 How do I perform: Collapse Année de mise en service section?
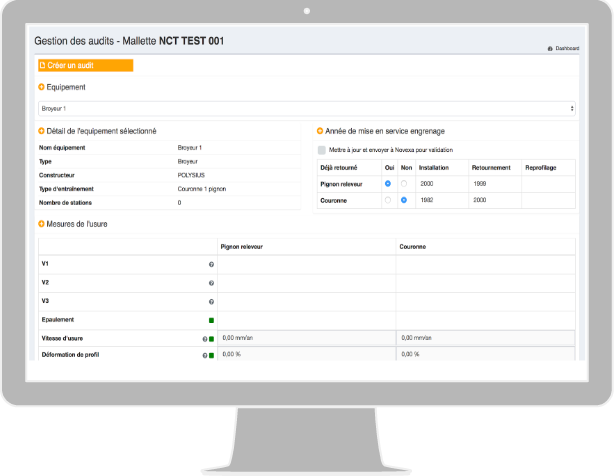pos(319,131)
